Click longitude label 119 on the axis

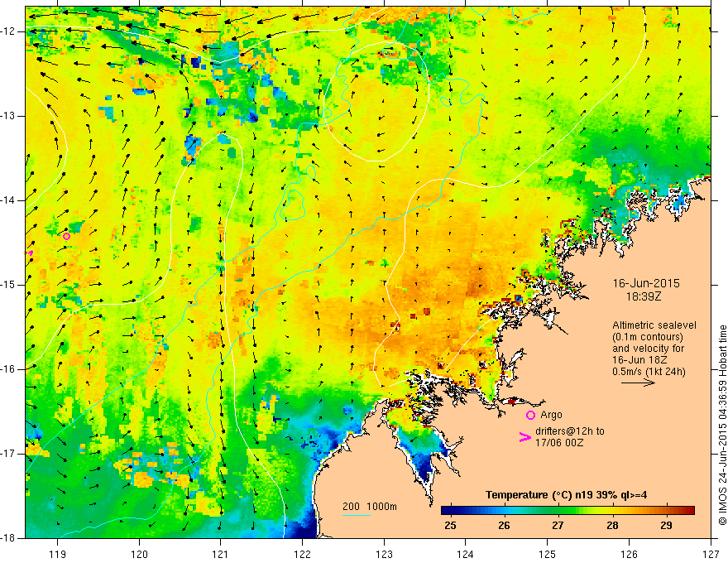pos(57,554)
